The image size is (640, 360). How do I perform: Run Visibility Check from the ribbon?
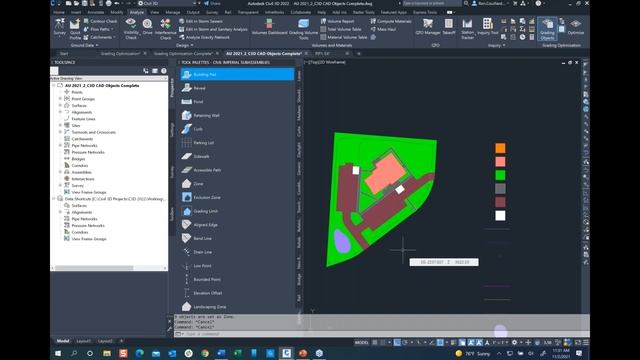point(131,29)
